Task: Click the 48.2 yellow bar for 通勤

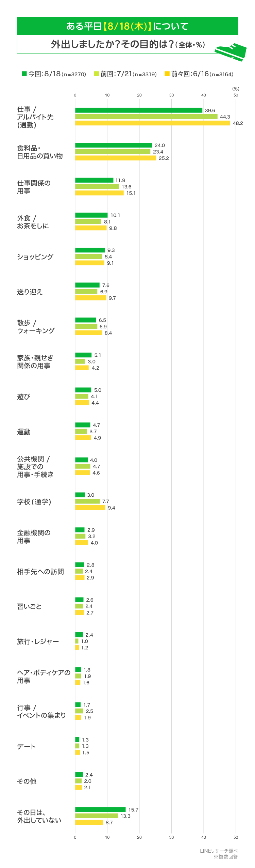Action: pos(153,123)
